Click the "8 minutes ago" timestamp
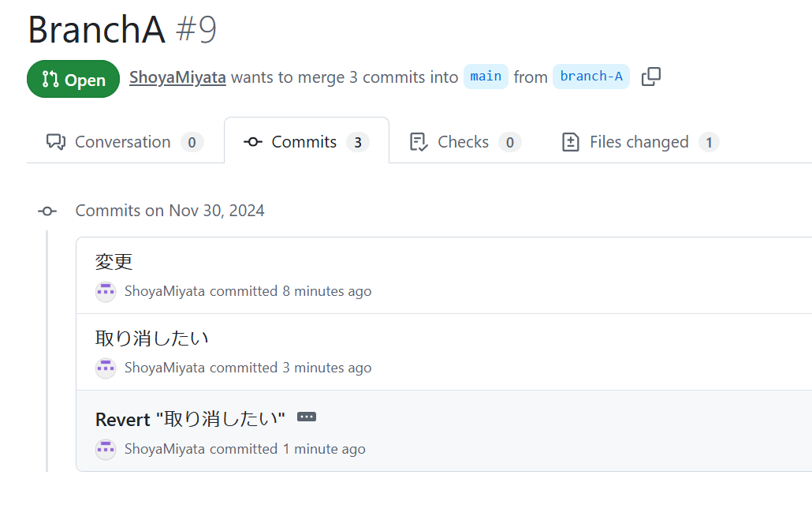Image resolution: width=812 pixels, height=516 pixels. pyautogui.click(x=326, y=291)
